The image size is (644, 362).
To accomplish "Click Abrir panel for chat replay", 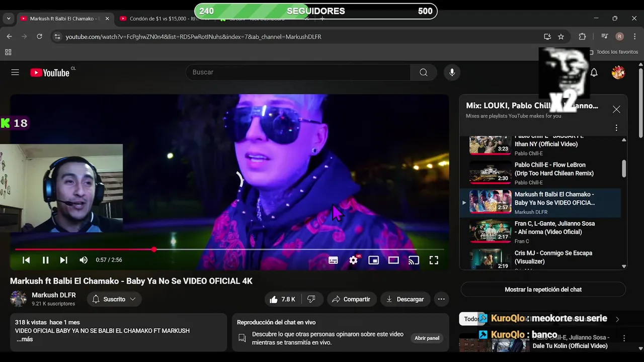I will pos(427,338).
